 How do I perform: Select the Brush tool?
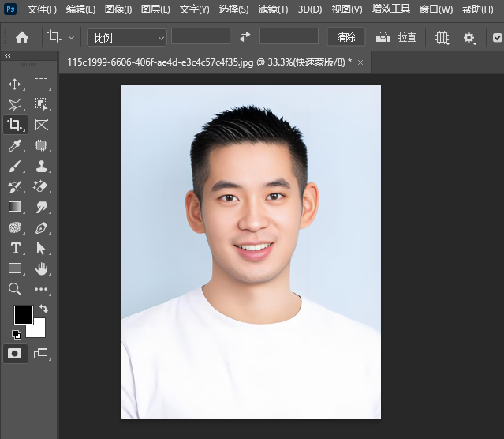click(x=14, y=166)
